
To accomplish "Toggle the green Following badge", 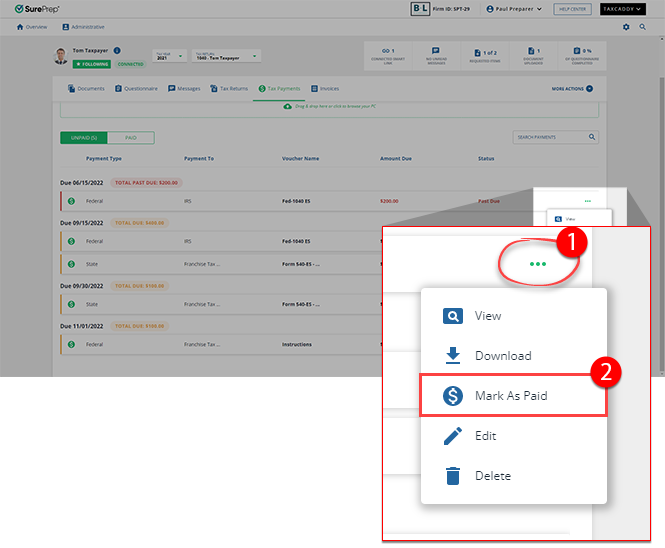I will point(93,63).
